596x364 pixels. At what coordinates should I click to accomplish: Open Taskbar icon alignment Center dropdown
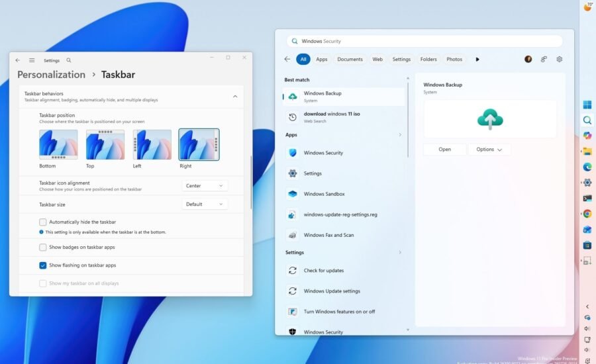(x=205, y=186)
